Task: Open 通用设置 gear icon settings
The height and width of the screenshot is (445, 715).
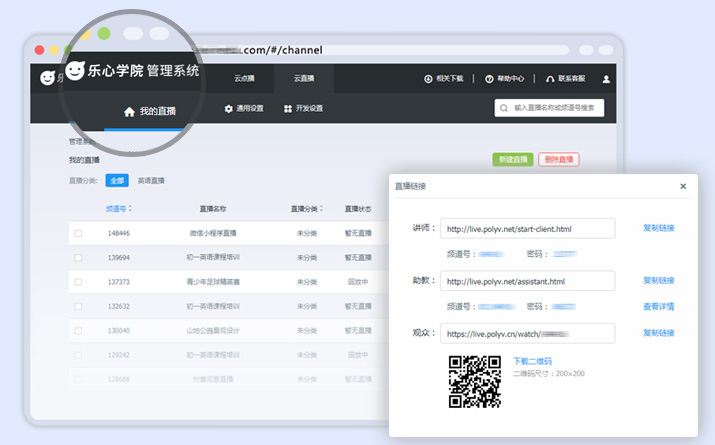Action: (229, 108)
